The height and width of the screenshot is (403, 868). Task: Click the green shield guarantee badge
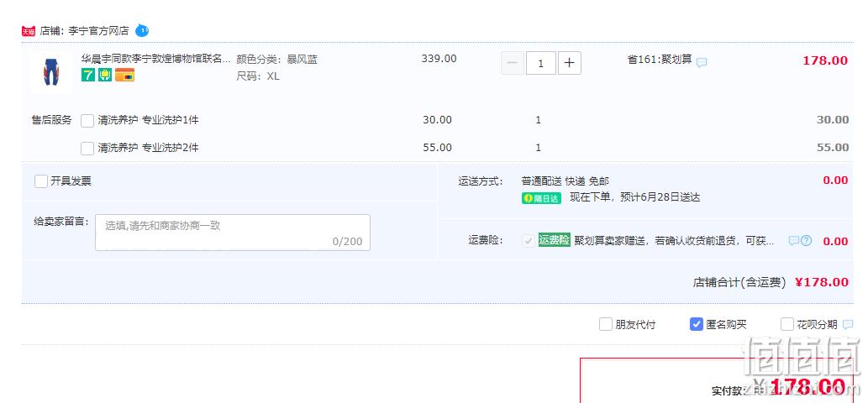point(105,75)
